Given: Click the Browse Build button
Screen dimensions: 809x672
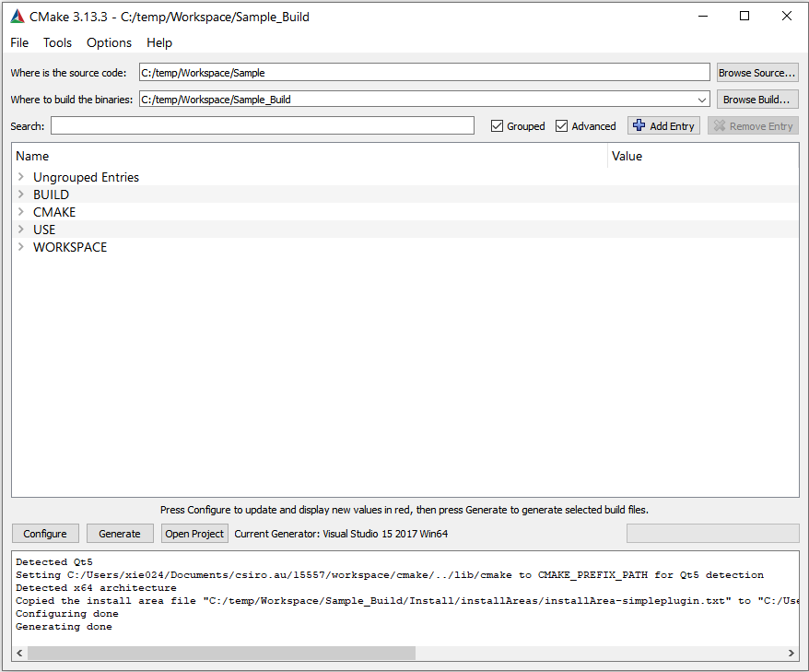Looking at the screenshot, I should 757,100.
